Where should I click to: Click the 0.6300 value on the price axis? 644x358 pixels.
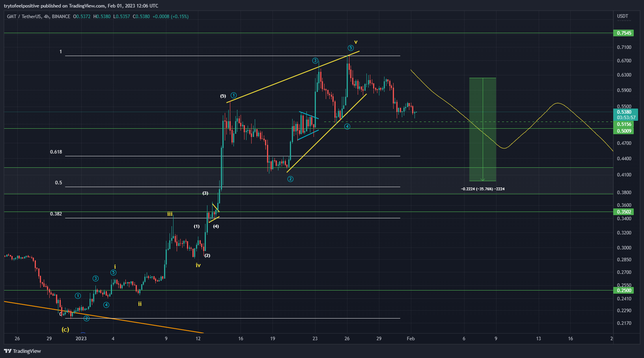click(624, 75)
